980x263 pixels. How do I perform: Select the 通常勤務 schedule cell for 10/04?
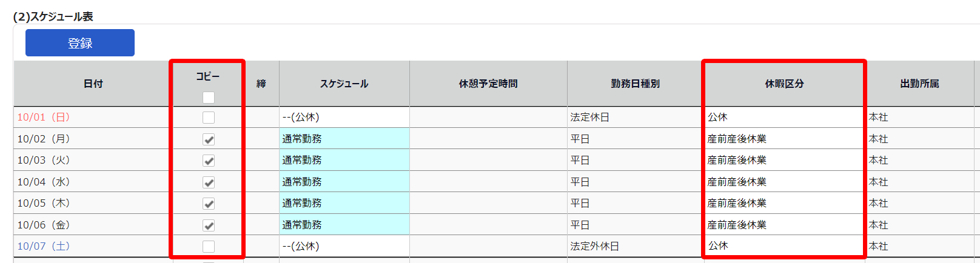coord(344,182)
